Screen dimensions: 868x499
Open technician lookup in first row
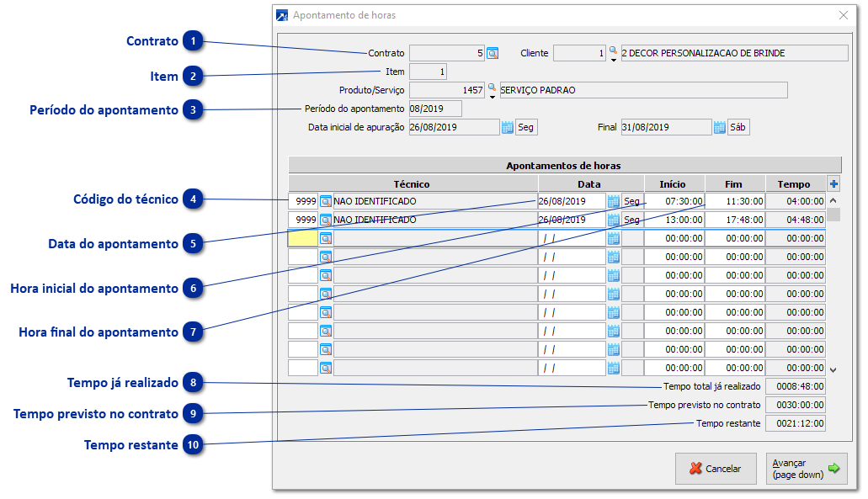click(325, 201)
